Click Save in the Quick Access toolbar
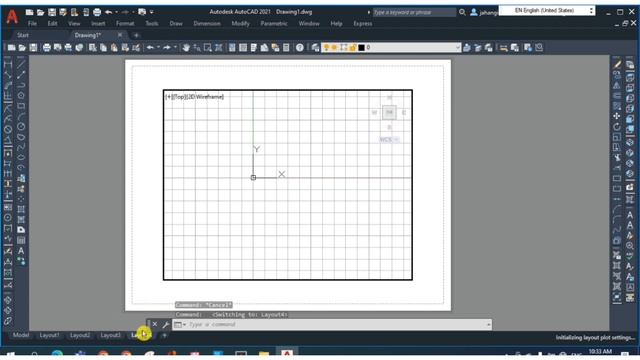640x360 pixels. point(52,12)
